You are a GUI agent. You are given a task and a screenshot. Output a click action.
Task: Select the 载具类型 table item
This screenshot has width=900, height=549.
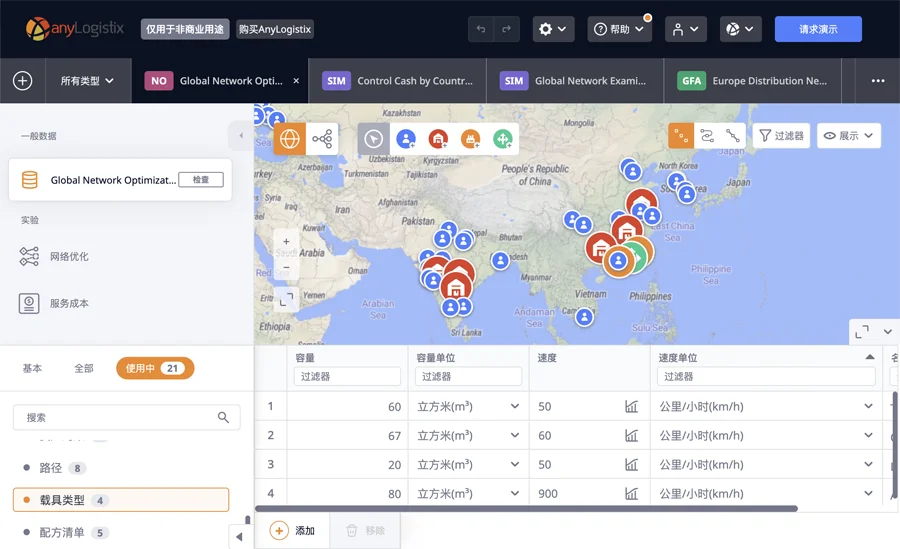pyautogui.click(x=121, y=500)
